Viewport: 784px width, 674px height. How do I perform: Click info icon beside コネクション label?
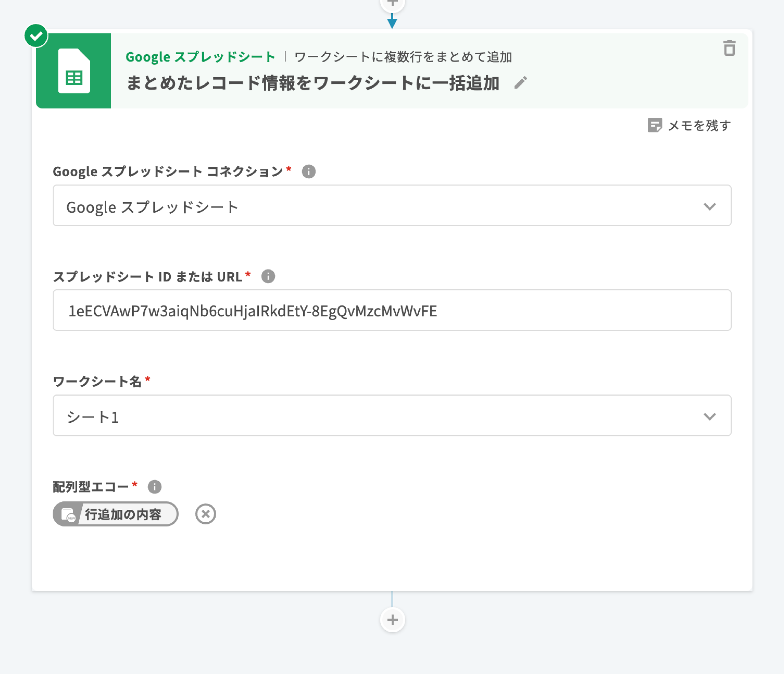click(308, 172)
